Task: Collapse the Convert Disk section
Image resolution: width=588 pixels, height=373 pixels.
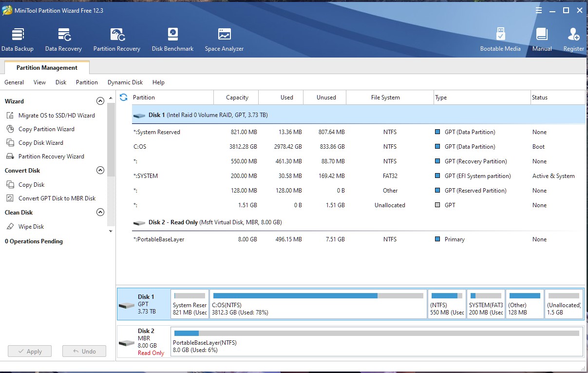Action: tap(100, 171)
